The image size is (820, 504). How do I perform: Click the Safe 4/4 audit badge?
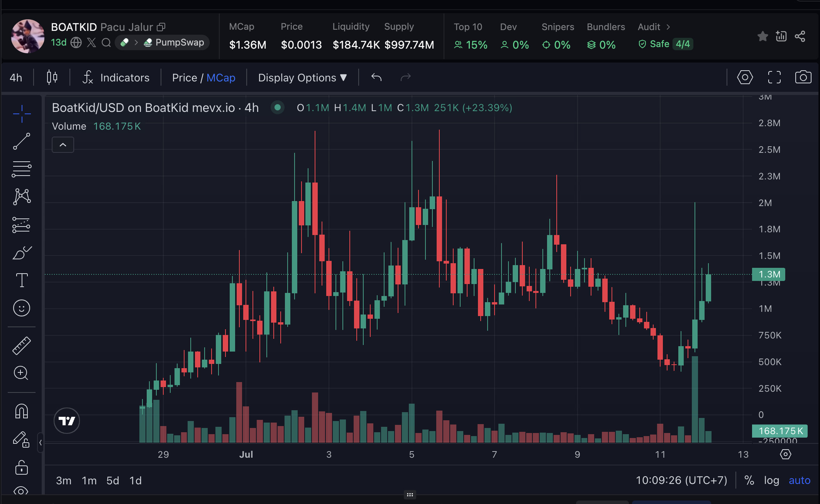[x=666, y=44]
